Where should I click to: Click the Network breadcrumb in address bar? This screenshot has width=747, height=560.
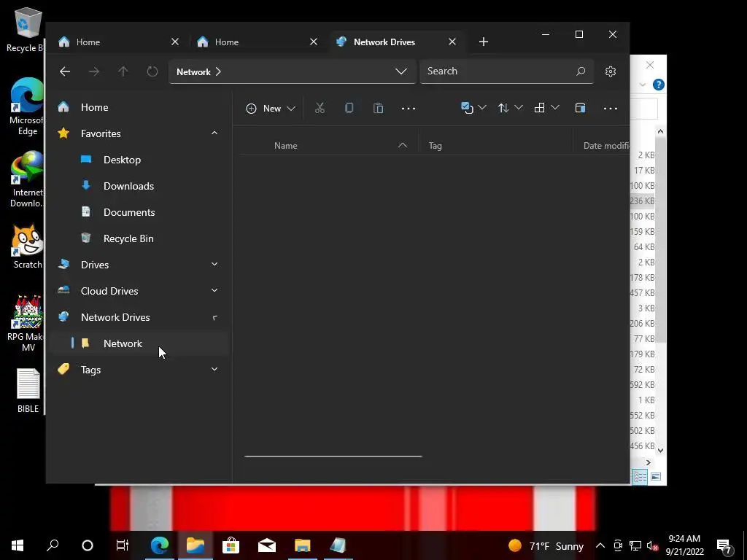[x=193, y=72]
